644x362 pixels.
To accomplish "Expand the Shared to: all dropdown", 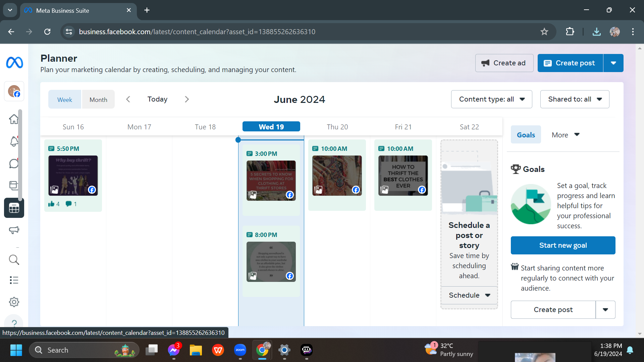I will 575,99.
